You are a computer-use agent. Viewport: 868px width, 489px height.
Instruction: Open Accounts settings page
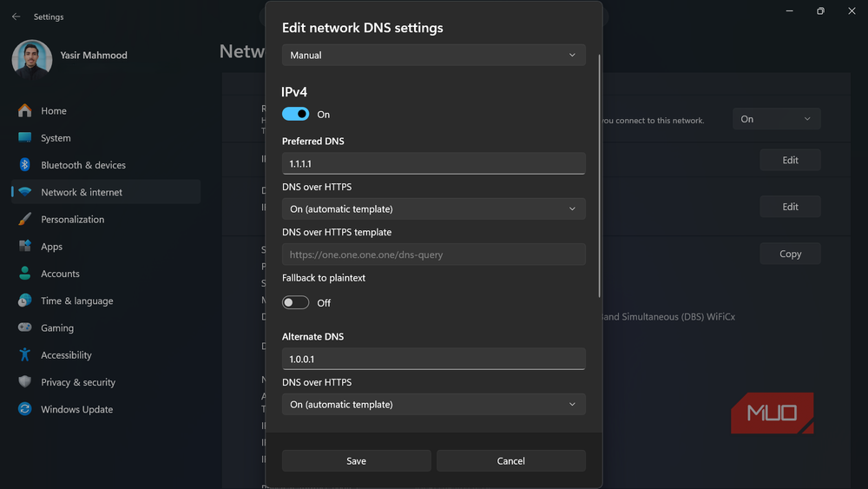point(106,274)
